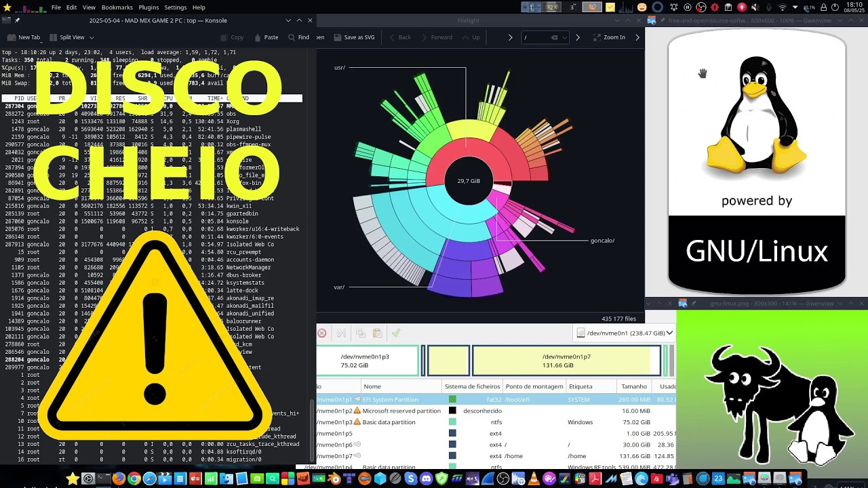Click the warning icon on nvme0n1p3 row
Viewport: 868px width, 488px height.
click(357, 422)
